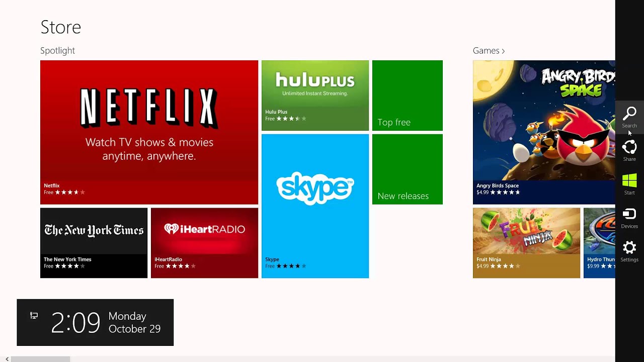Screen dimensions: 644x362
Task: Open the iHeartRadio app tile
Action: pyautogui.click(x=204, y=243)
